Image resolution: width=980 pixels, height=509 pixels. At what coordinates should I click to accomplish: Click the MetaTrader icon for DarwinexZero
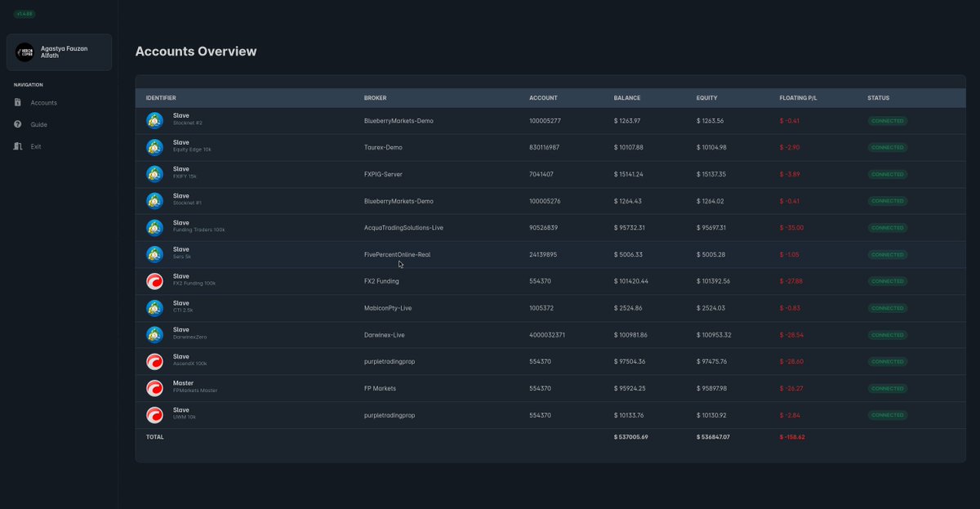[154, 334]
